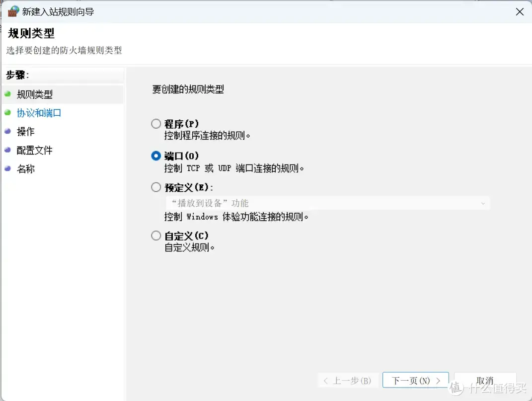Select the 程序(P) radio button
Screen dimensions: 532x401
coord(156,124)
